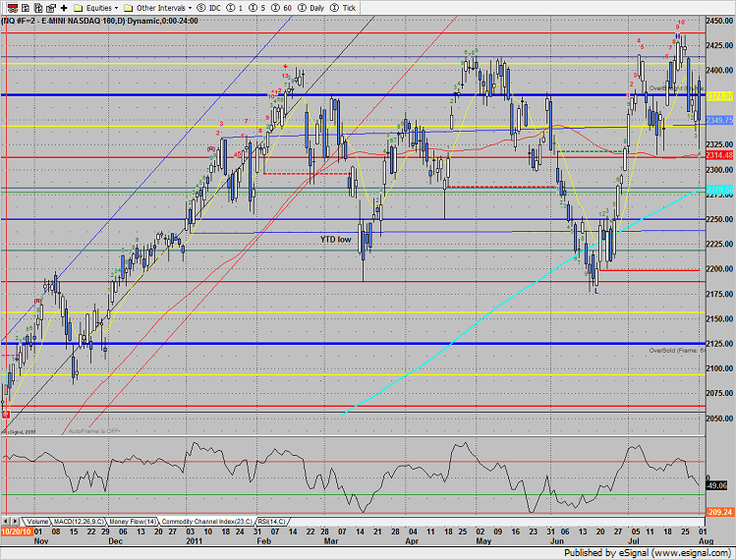Switch chart to 60 minute interval
The image size is (736, 560).
click(x=281, y=8)
